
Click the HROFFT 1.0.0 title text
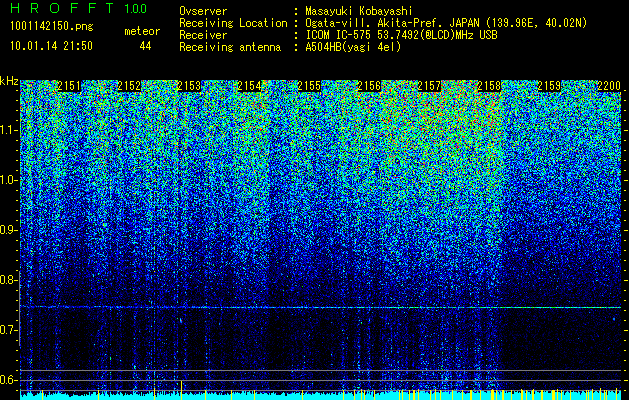click(x=79, y=8)
